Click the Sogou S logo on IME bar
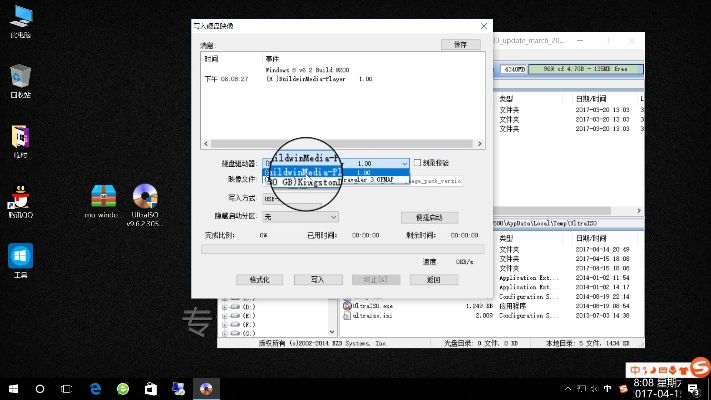 click(x=700, y=367)
